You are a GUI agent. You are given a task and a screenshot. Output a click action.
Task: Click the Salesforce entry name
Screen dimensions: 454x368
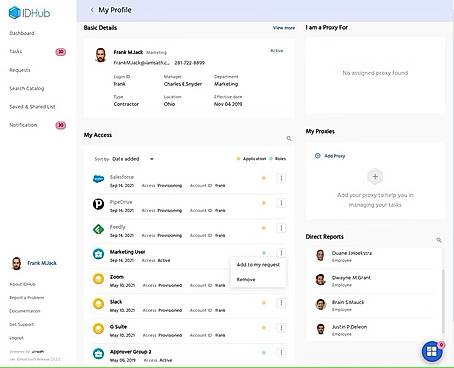tap(122, 177)
